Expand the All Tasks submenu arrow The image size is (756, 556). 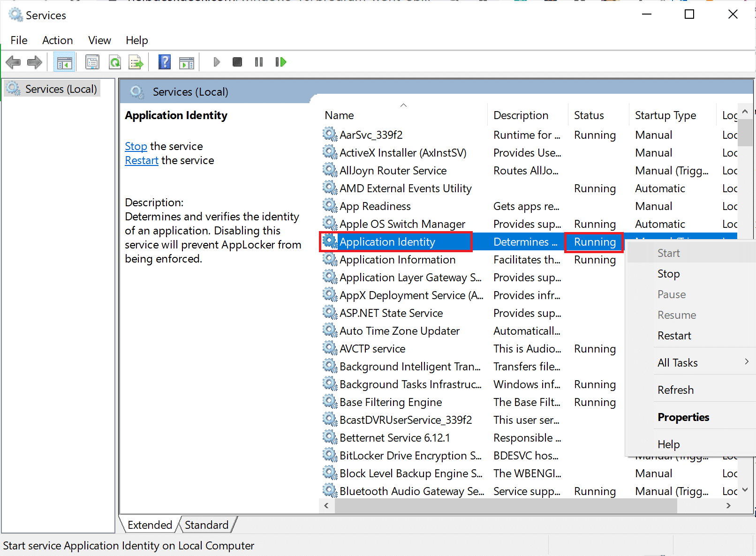(x=746, y=361)
